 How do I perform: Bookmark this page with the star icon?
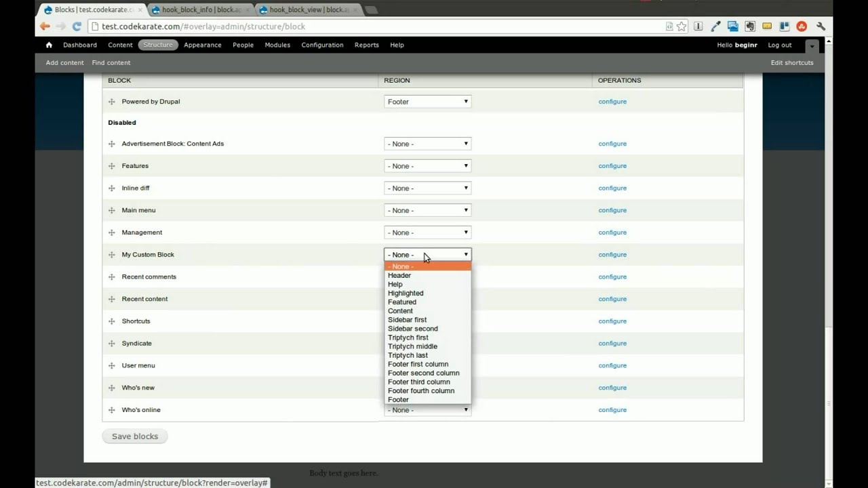(682, 26)
